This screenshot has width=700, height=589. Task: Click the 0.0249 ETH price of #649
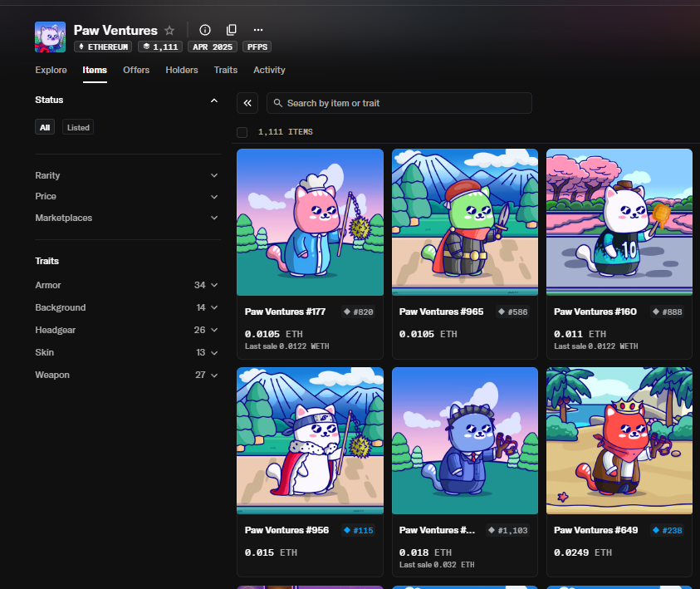[583, 552]
